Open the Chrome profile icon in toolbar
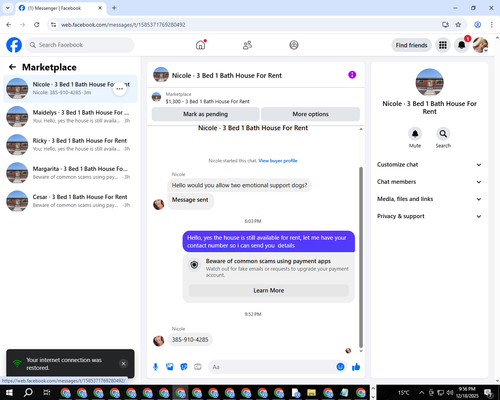This screenshot has width=500, height=400. (x=478, y=25)
